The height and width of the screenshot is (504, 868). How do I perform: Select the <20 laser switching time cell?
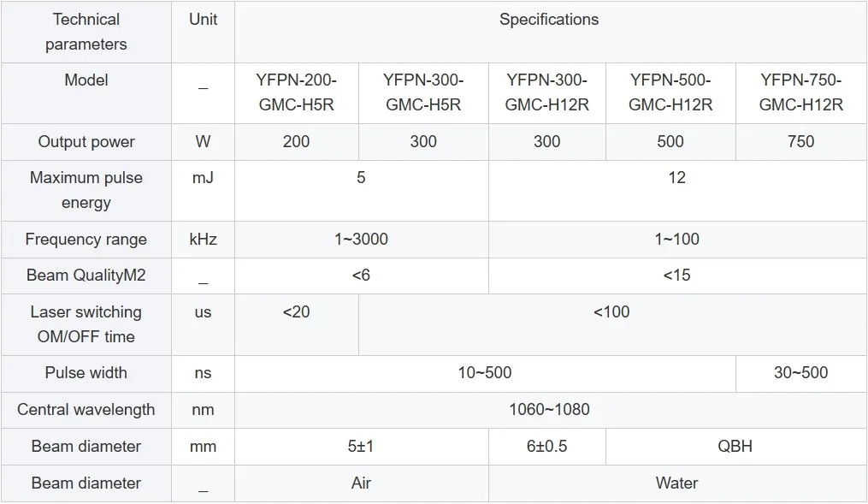pos(297,324)
